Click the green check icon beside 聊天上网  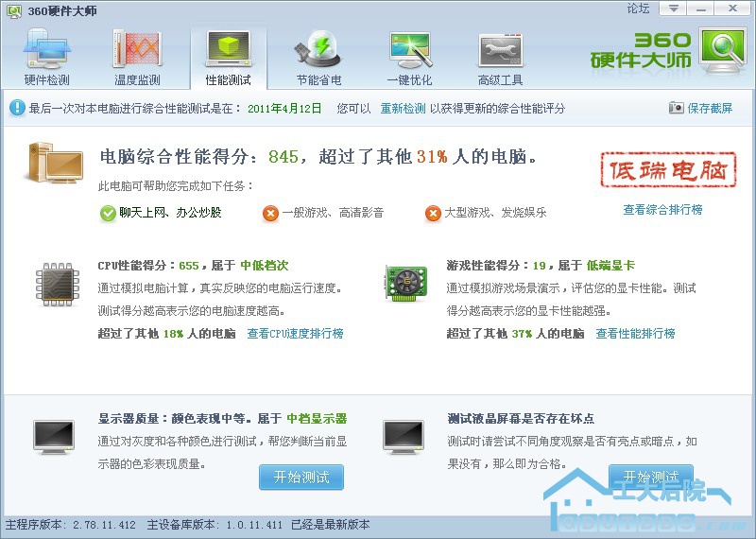(108, 213)
